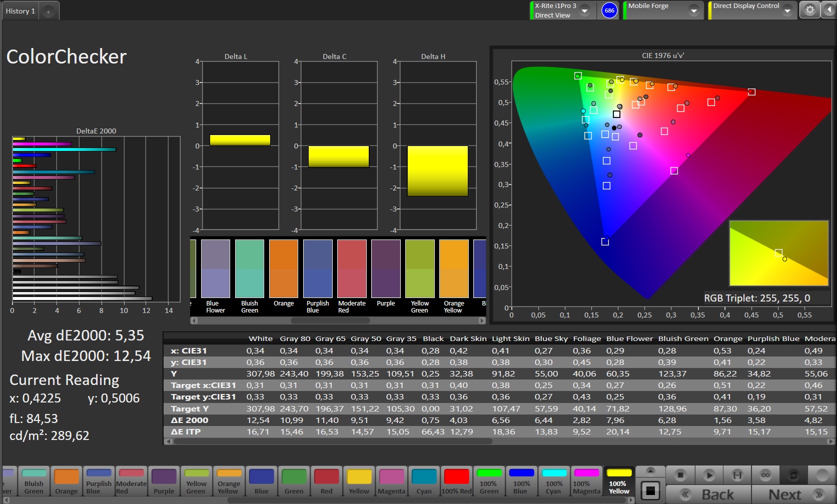Click the bracketed single-read button
Viewport: 837px width, 504px height.
tap(737, 474)
